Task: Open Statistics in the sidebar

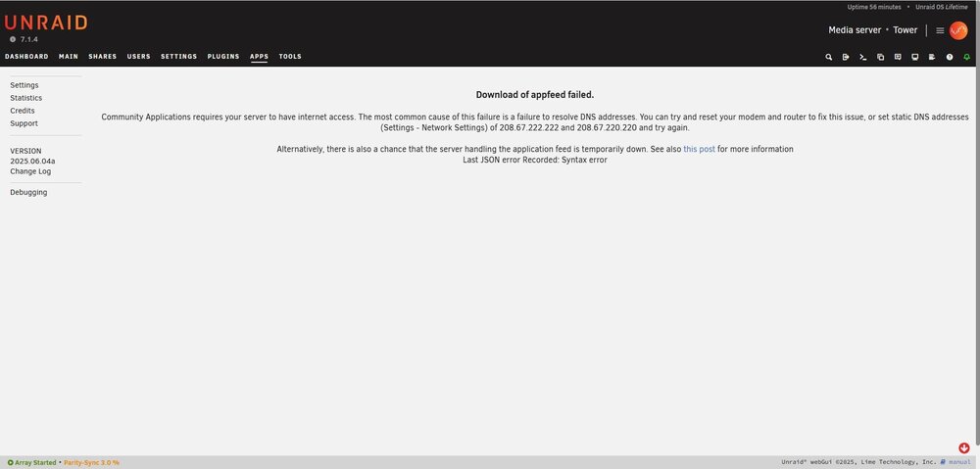Action: click(x=26, y=98)
